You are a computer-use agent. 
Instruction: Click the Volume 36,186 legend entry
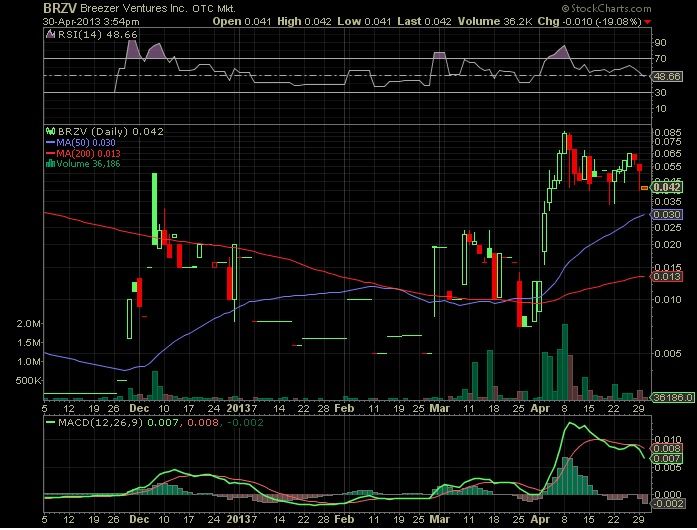[x=88, y=164]
